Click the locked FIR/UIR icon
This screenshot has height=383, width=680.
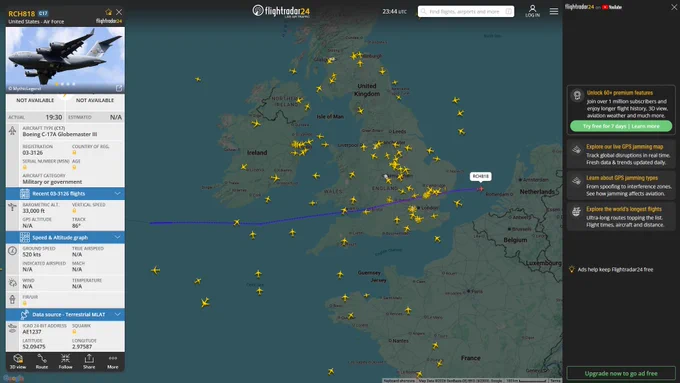click(25, 303)
